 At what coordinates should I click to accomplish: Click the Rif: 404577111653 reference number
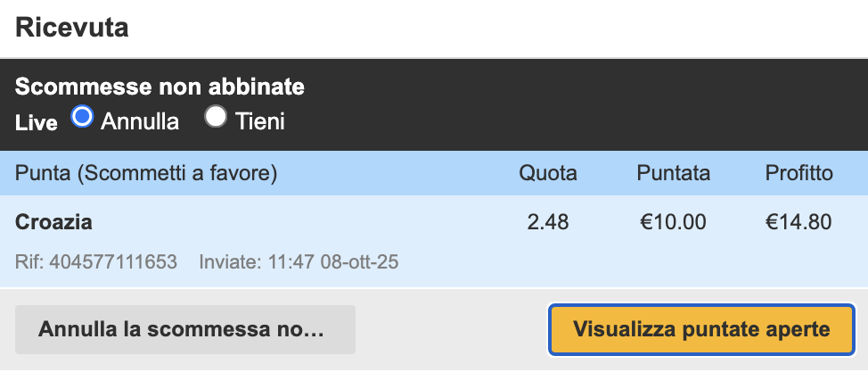[x=96, y=262]
